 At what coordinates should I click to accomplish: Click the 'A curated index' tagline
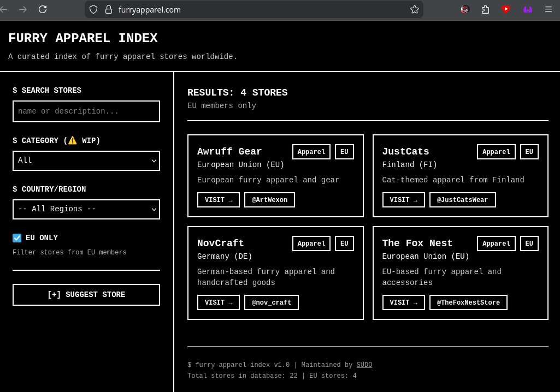click(x=122, y=56)
